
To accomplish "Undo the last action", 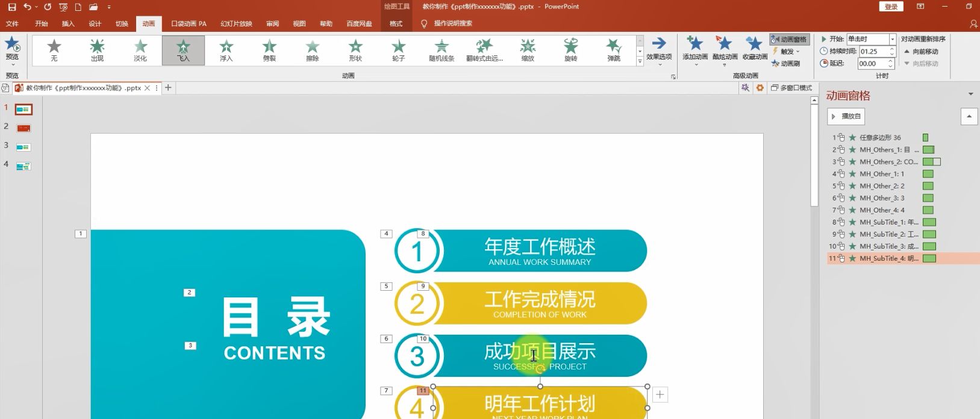I will pyautogui.click(x=27, y=7).
